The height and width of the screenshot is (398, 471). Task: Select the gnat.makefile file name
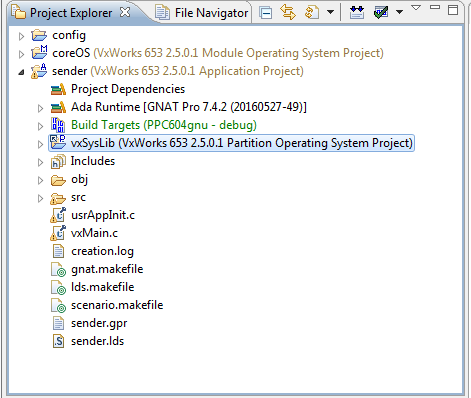pyautogui.click(x=107, y=269)
